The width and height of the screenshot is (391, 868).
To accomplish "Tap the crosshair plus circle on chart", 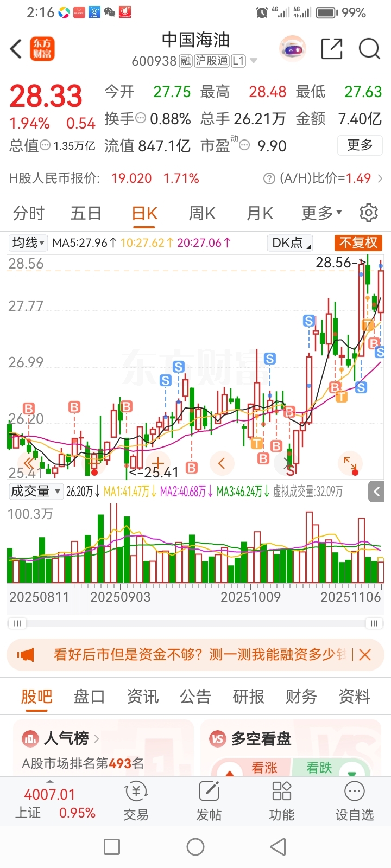I will [158, 463].
